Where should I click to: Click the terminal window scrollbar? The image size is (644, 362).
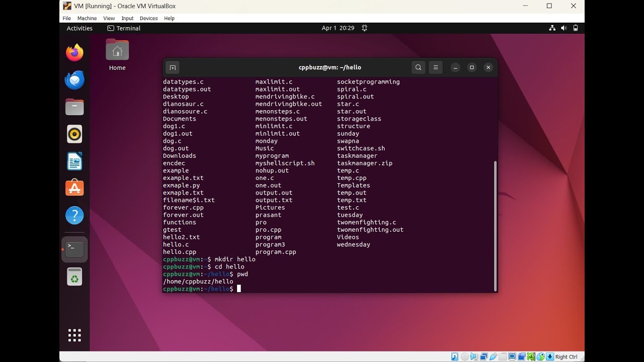(495, 226)
